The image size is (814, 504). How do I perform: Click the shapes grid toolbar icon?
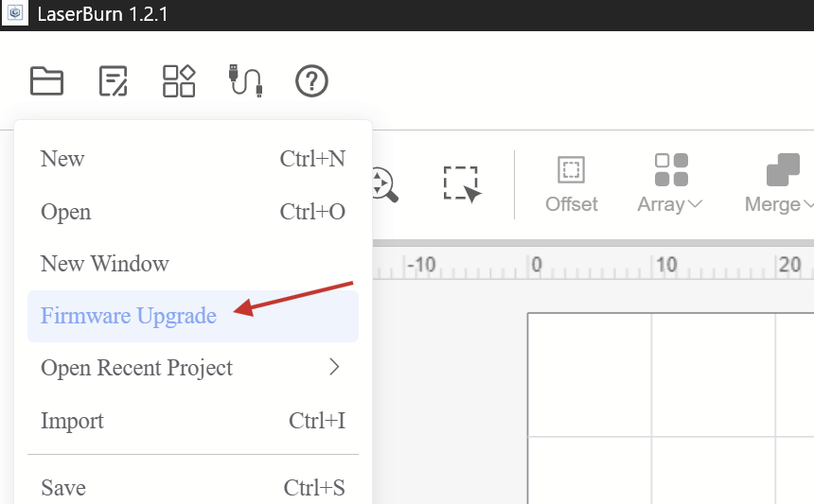point(179,81)
